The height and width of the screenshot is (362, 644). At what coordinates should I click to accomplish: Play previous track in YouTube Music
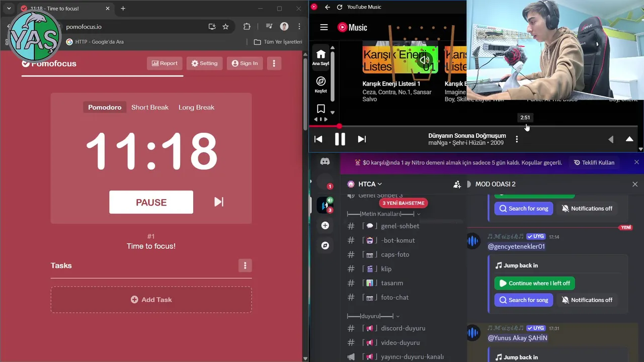pyautogui.click(x=318, y=139)
